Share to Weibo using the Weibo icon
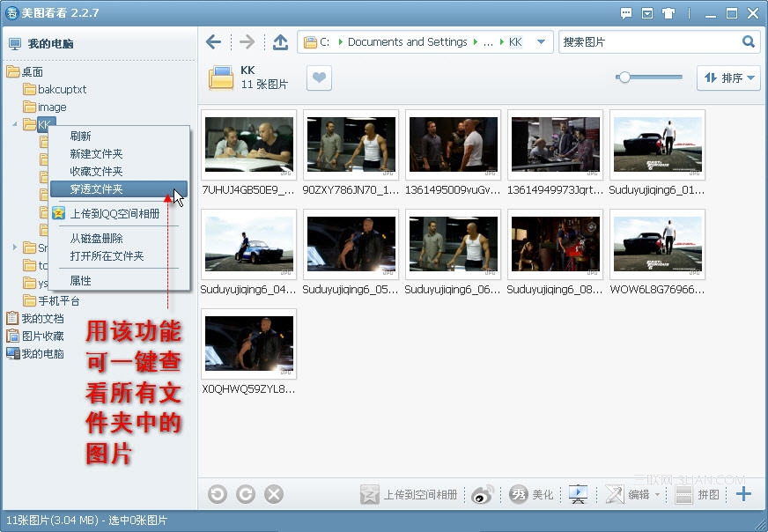The width and height of the screenshot is (768, 532). 483,495
